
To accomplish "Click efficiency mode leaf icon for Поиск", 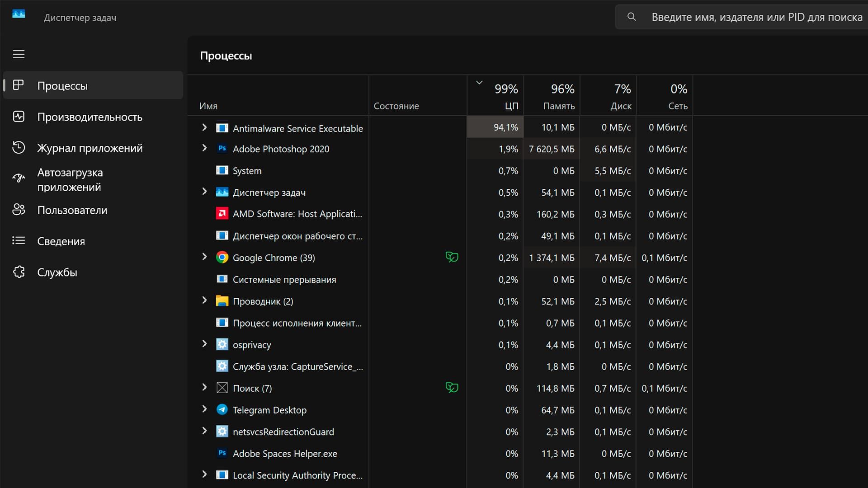I will pyautogui.click(x=452, y=388).
